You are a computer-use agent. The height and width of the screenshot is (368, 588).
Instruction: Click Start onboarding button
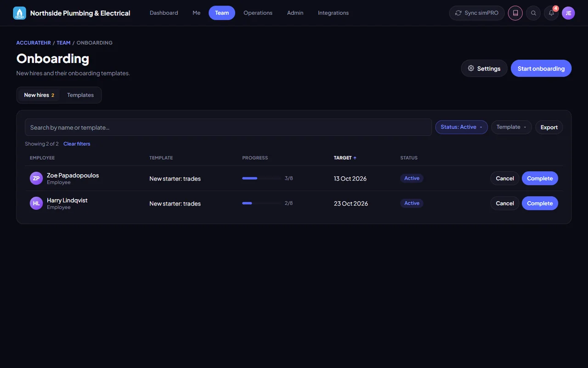click(x=541, y=69)
